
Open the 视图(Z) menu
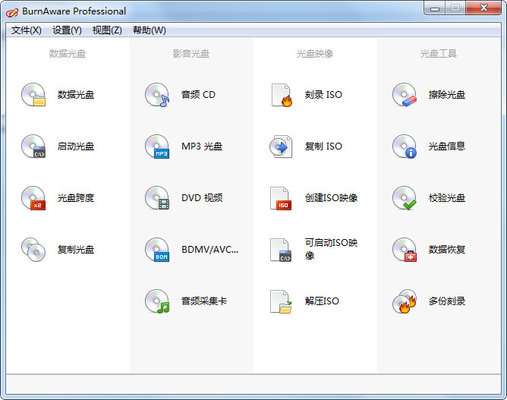[x=107, y=30]
